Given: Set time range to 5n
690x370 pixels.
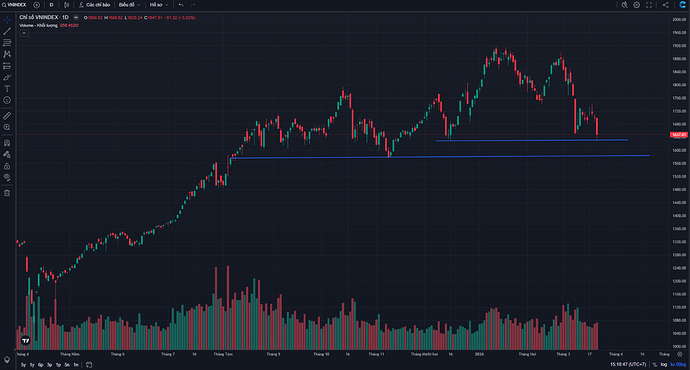Looking at the screenshot, I should tap(67, 365).
